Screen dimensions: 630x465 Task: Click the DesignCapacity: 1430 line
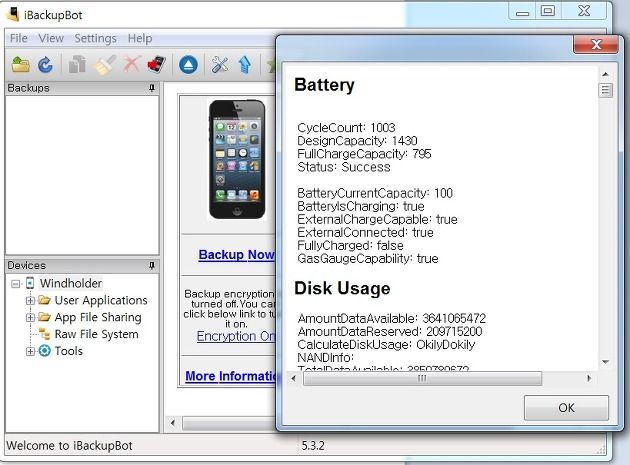pos(357,141)
